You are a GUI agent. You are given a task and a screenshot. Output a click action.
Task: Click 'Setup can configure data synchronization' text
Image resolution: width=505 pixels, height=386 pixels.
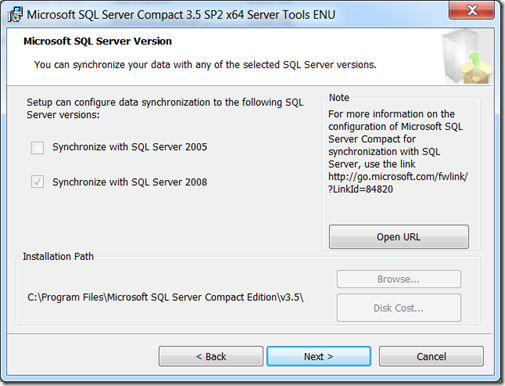(x=165, y=108)
